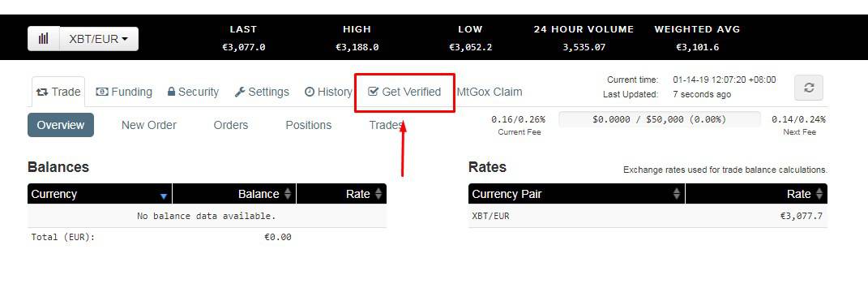Screen dimensions: 868x301
Task: Open the New Order section
Action: click(x=149, y=125)
